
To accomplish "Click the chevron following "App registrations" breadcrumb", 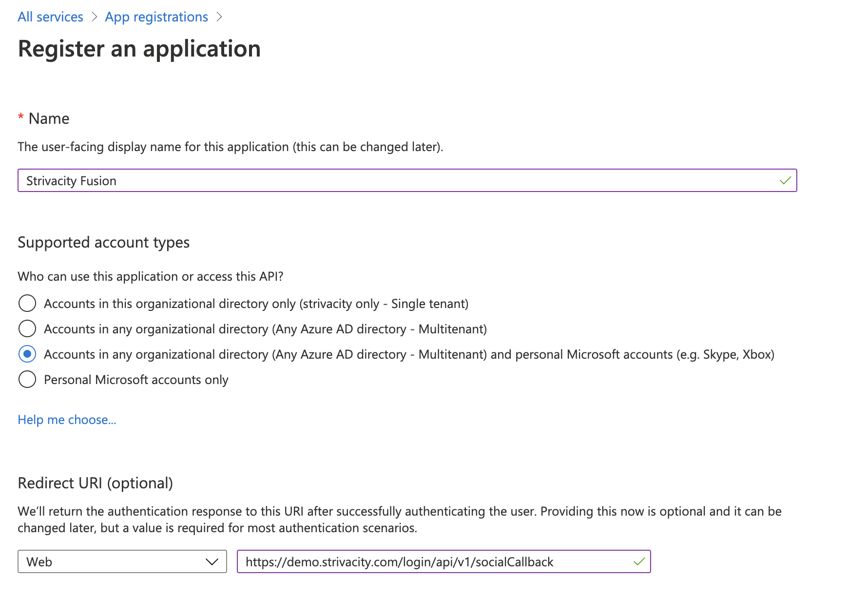I will coord(219,17).
